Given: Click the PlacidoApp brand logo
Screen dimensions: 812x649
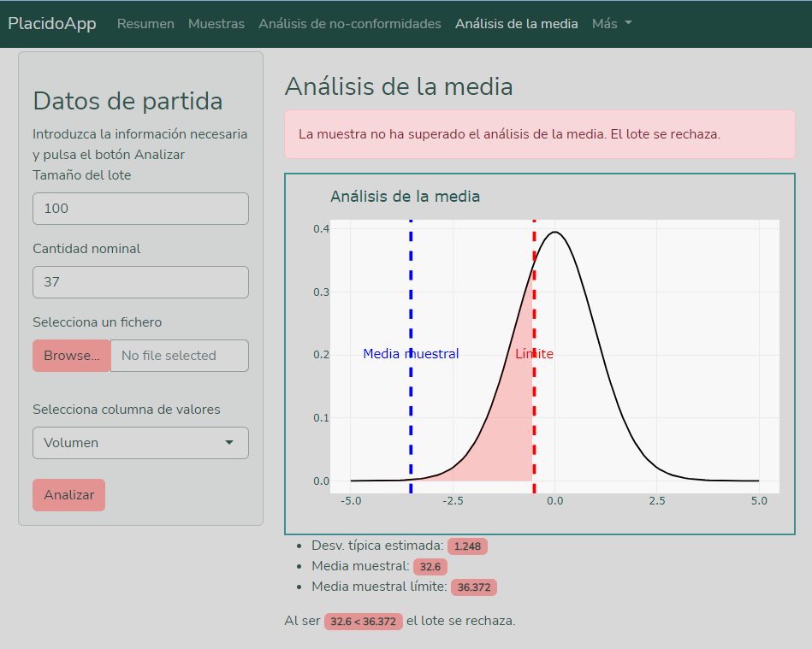Looking at the screenshot, I should tap(51, 24).
